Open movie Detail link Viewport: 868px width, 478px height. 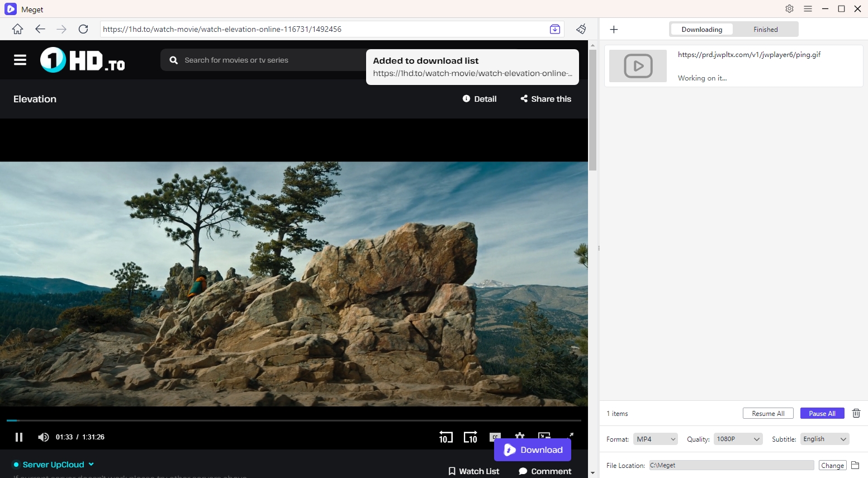[x=480, y=99]
